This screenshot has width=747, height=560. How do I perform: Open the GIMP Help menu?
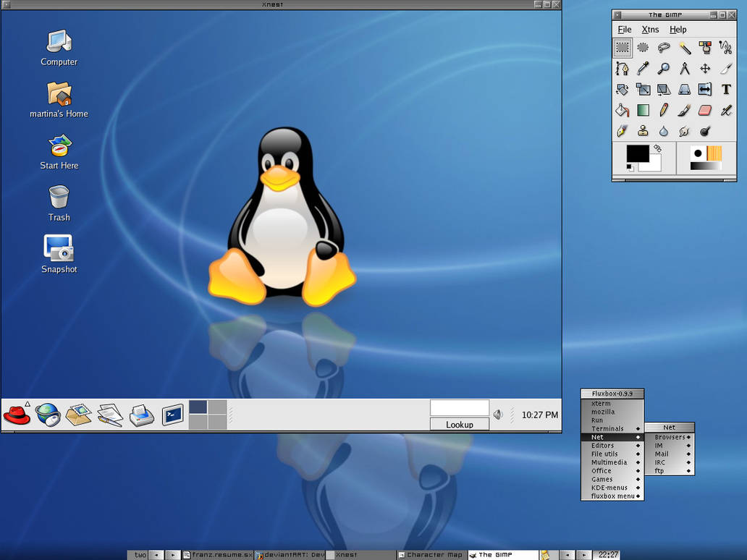coord(678,30)
